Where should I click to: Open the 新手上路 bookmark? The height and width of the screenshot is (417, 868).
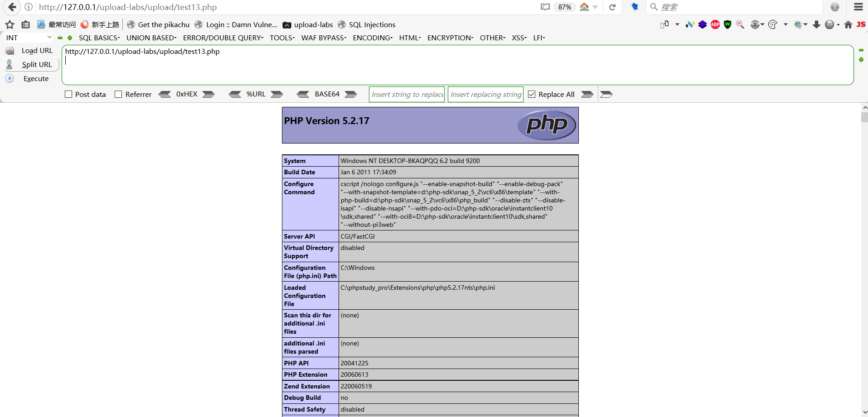[x=100, y=24]
